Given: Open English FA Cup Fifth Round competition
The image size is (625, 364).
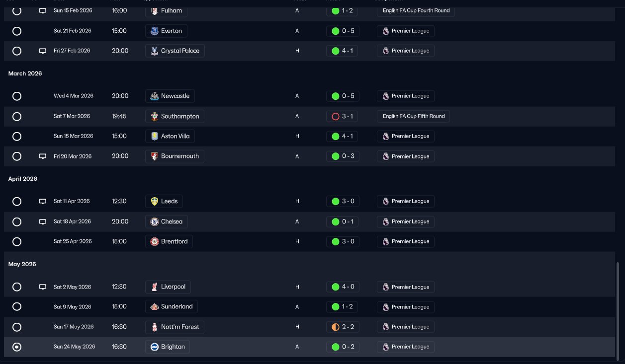Looking at the screenshot, I should point(414,116).
